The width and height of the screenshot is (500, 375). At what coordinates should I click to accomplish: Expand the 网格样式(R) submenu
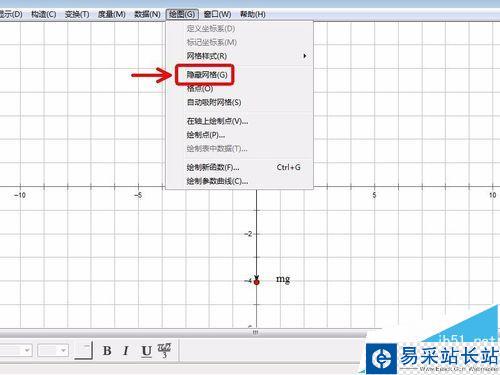click(x=239, y=56)
